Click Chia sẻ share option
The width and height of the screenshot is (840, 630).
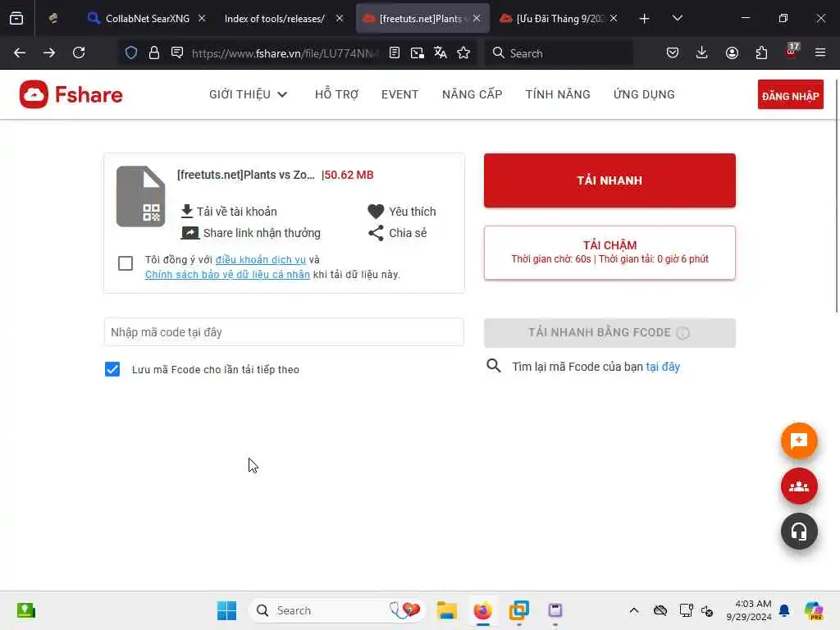(398, 233)
